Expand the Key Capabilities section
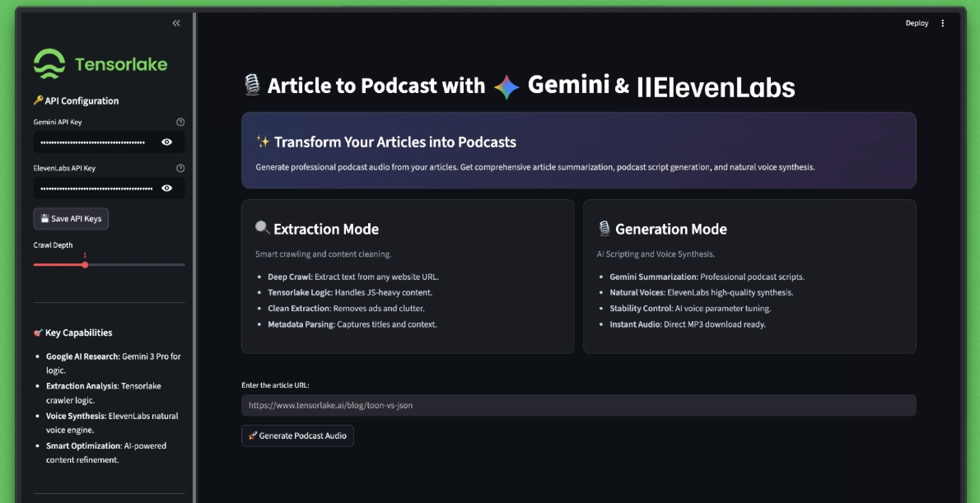980x503 pixels. click(x=78, y=333)
